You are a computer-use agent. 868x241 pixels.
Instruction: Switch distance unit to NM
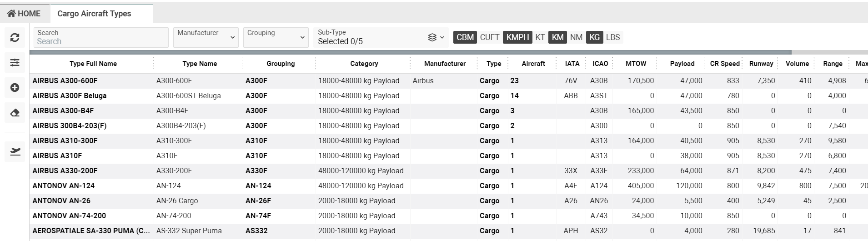tap(576, 37)
